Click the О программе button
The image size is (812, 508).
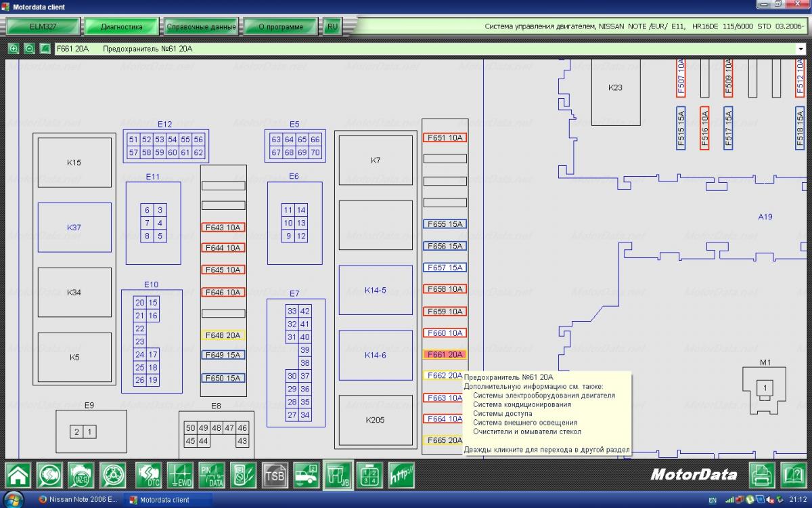tap(281, 27)
